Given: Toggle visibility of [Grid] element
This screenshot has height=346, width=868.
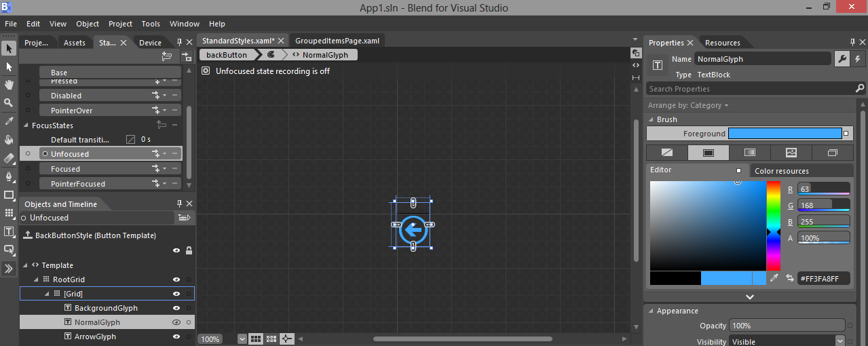Looking at the screenshot, I should click(176, 294).
